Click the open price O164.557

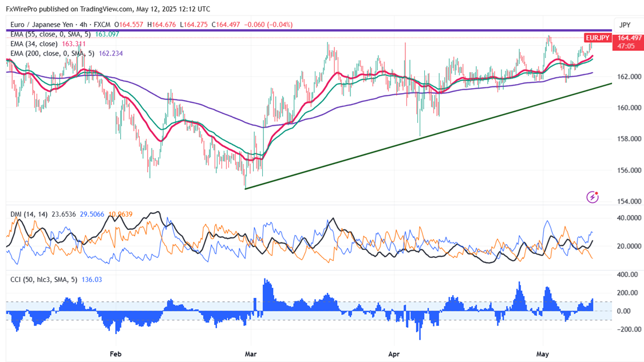tap(129, 25)
